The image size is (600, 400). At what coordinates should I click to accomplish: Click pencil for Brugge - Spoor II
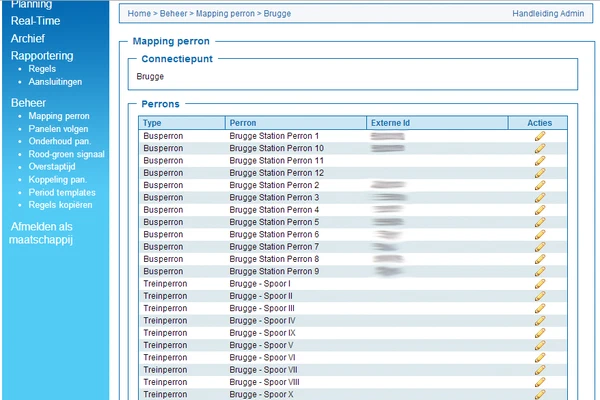tap(540, 296)
